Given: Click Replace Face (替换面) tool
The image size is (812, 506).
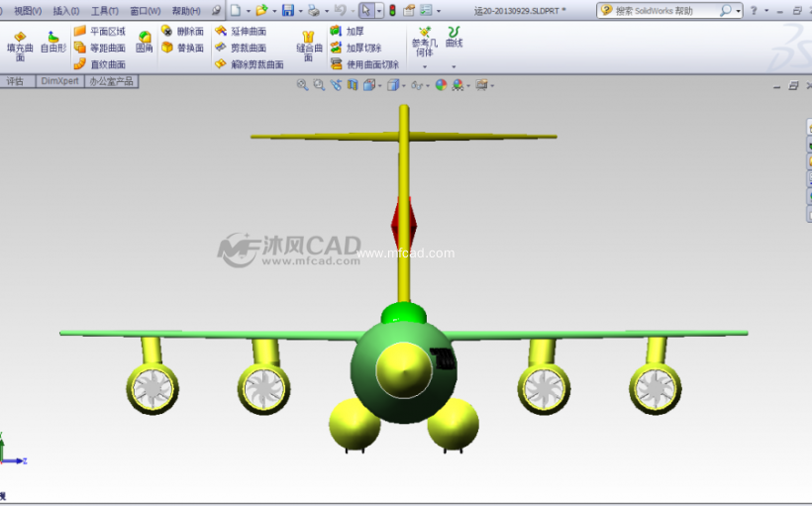Looking at the screenshot, I should [182, 48].
